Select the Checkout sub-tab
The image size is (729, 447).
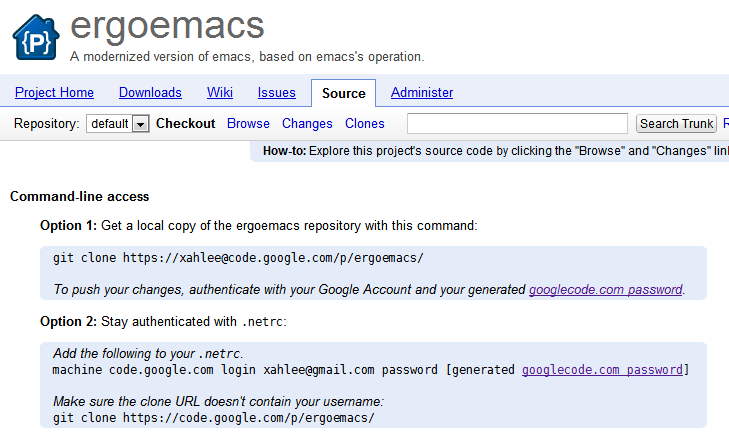pos(186,123)
